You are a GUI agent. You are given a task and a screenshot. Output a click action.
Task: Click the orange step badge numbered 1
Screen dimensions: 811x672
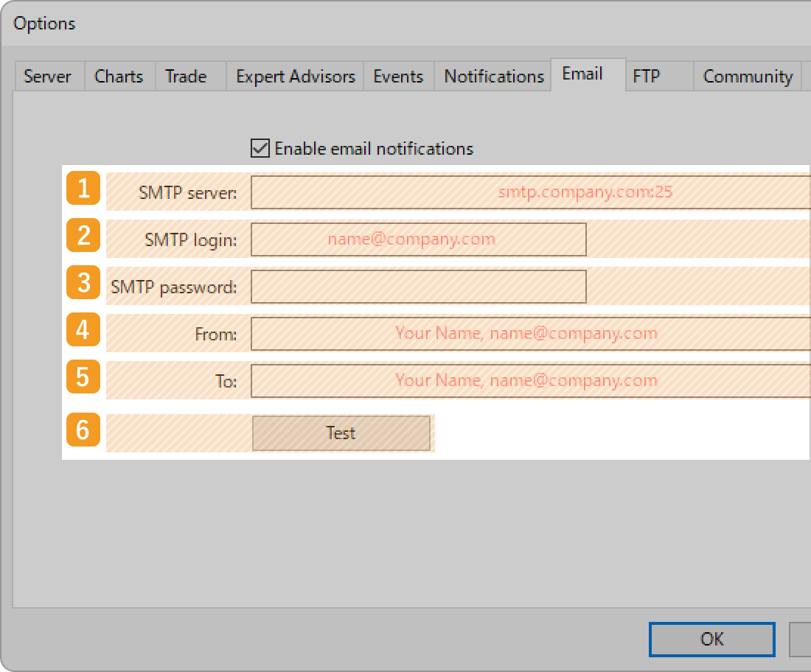[83, 189]
